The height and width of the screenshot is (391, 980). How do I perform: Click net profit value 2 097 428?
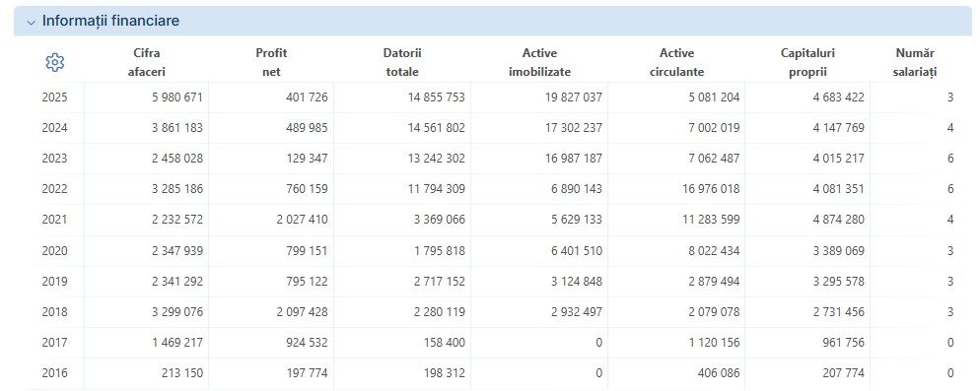coord(302,311)
